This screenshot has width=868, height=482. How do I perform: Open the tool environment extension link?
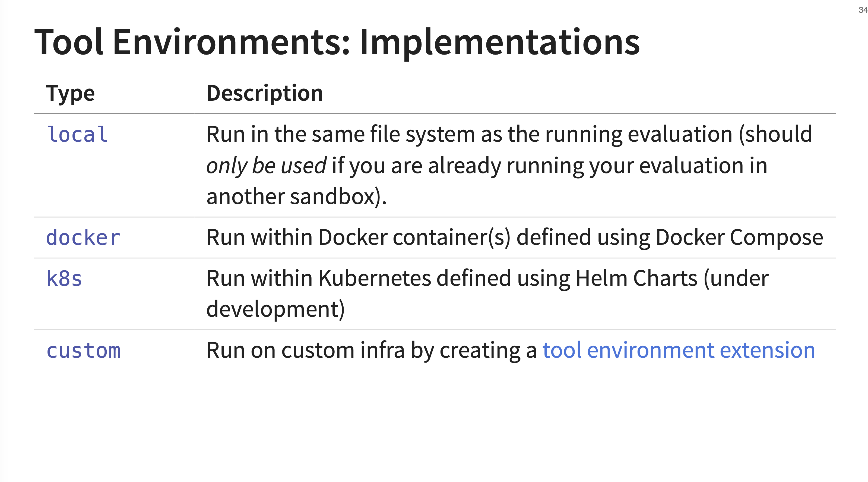click(679, 350)
